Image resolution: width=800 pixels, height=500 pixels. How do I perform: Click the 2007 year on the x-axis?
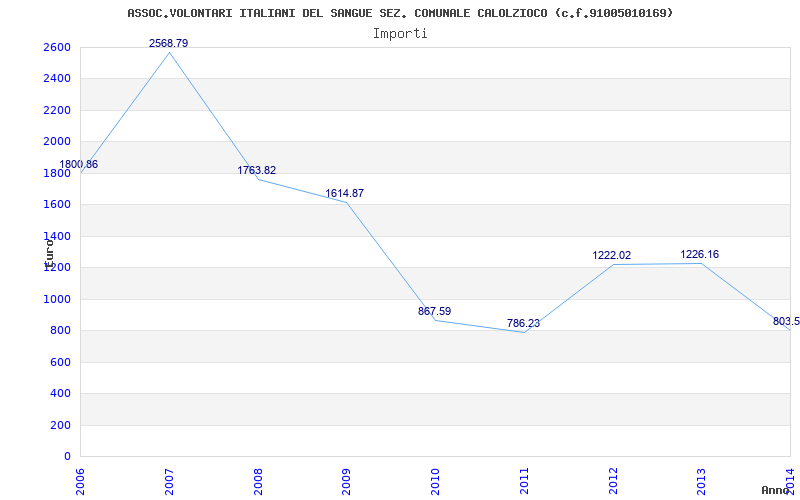[x=169, y=479]
